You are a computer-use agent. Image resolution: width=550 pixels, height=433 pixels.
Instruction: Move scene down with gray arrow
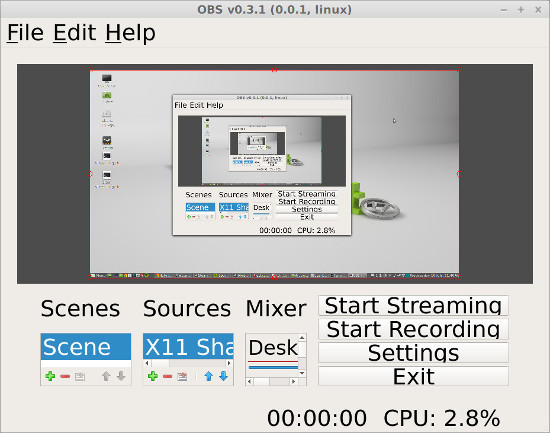pyautogui.click(x=121, y=376)
